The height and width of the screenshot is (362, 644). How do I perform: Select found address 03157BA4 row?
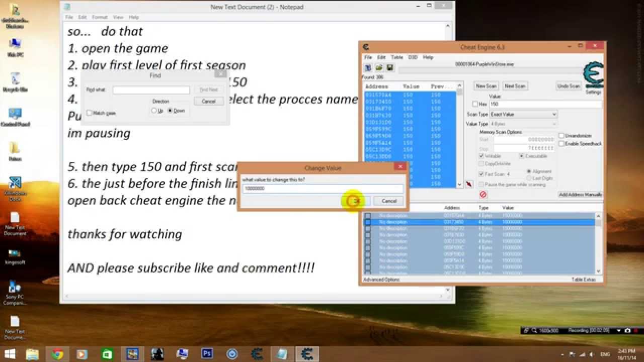click(410, 95)
